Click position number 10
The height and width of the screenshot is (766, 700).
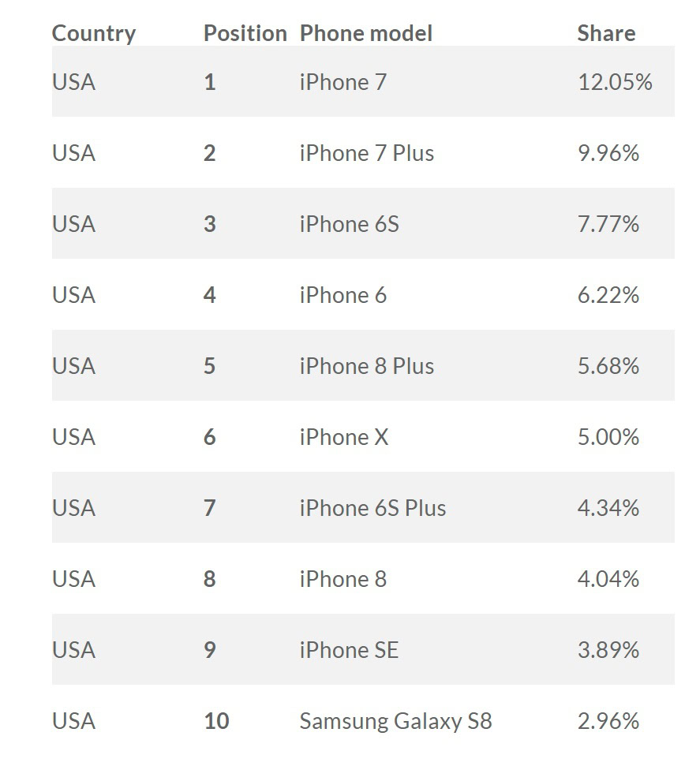coord(215,721)
